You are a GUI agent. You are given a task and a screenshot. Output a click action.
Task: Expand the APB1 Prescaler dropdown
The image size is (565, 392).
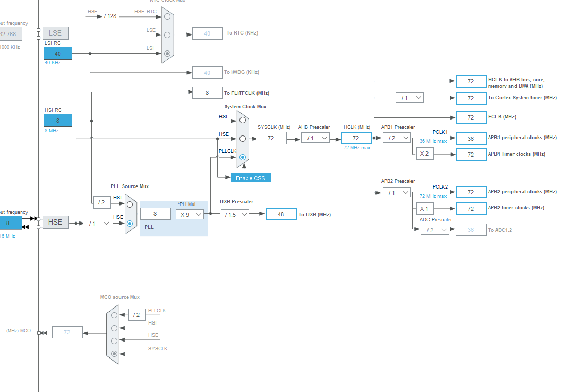(x=397, y=138)
